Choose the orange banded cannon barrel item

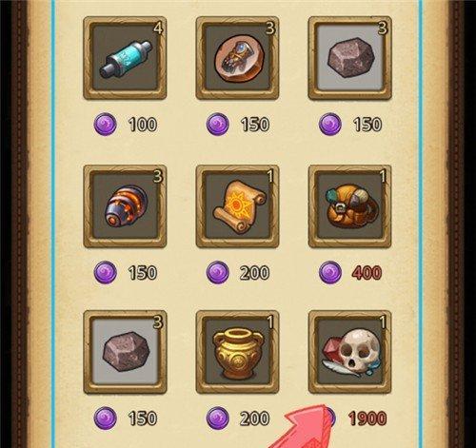pos(125,206)
